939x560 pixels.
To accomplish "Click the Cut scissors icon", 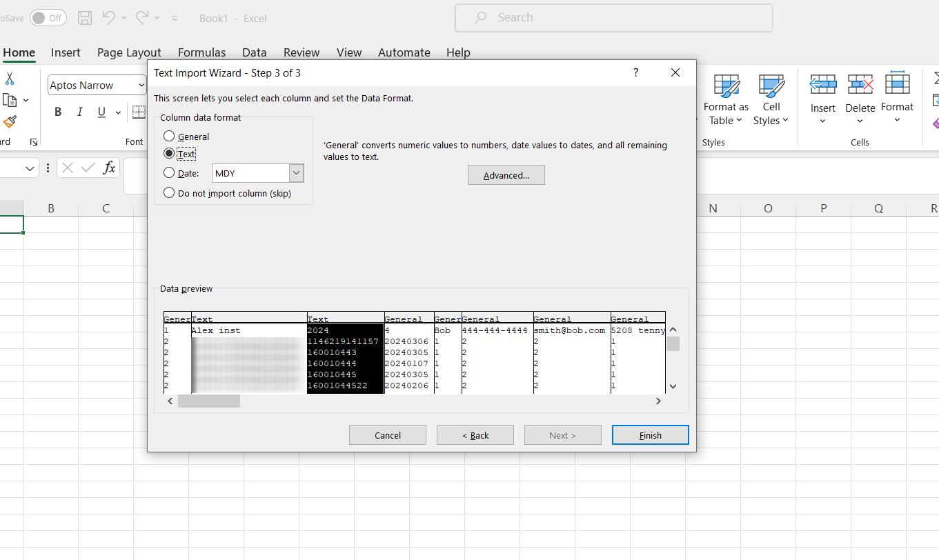I will point(10,79).
